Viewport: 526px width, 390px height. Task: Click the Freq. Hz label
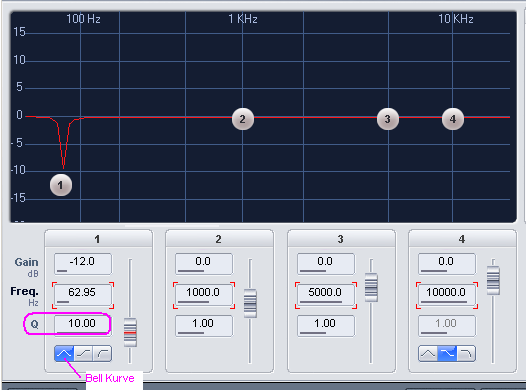tap(24, 296)
